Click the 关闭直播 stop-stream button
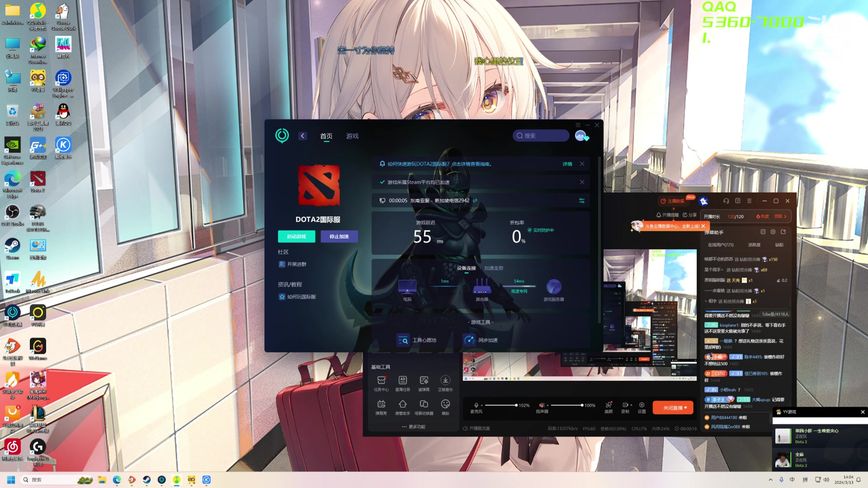 (673, 408)
